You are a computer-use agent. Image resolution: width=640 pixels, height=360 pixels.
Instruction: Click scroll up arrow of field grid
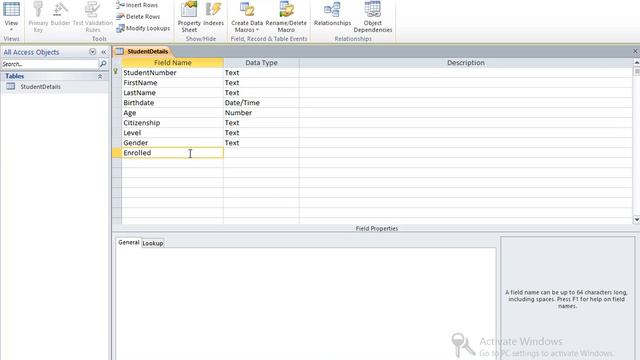point(636,62)
